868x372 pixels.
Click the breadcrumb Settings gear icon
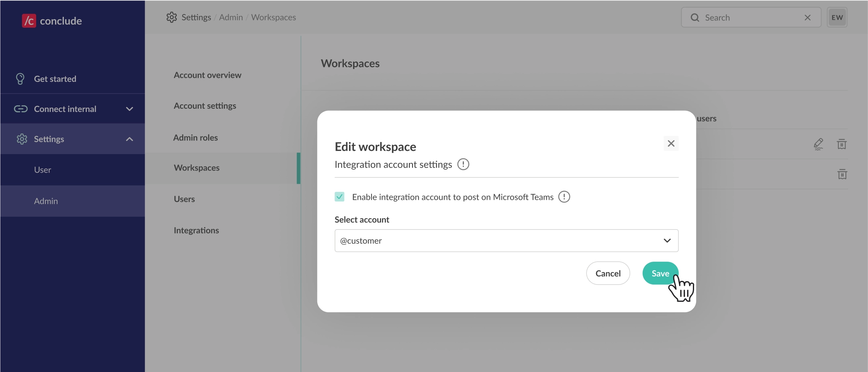[172, 17]
